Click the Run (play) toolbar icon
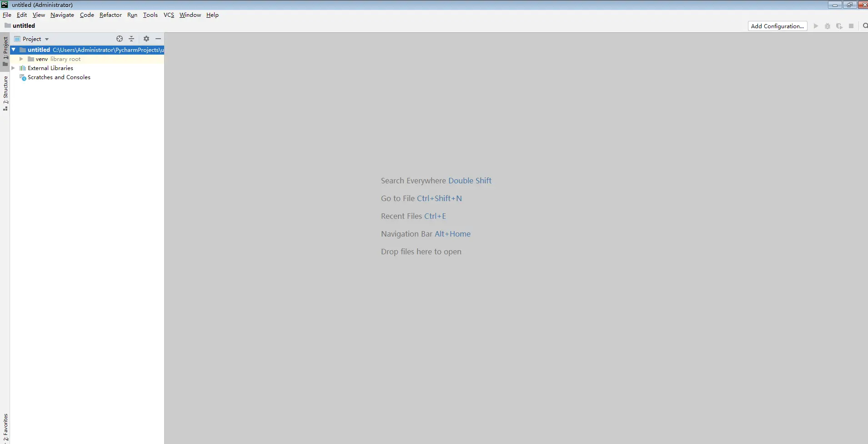This screenshot has width=868, height=444. coord(816,26)
